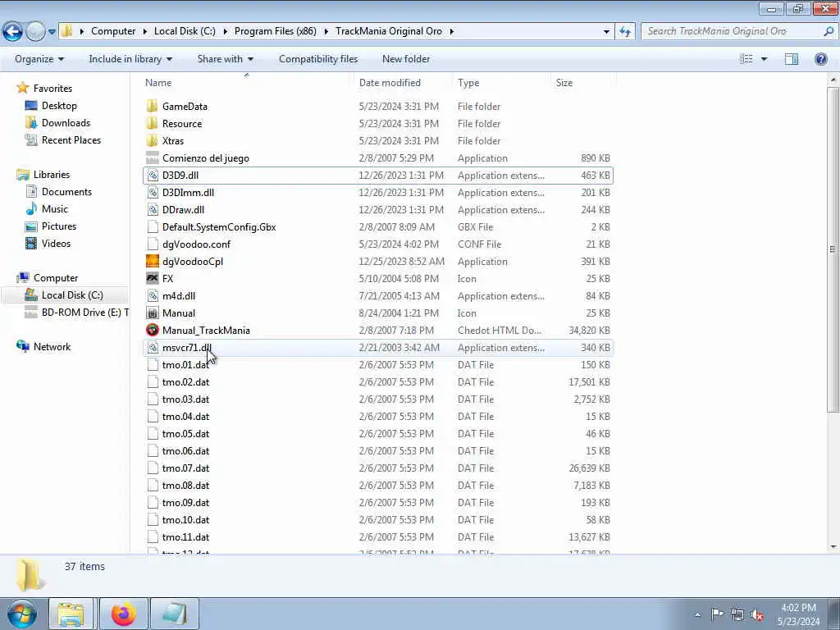
Task: Expand the breadcrumb arrow after Computer
Action: pos(144,31)
